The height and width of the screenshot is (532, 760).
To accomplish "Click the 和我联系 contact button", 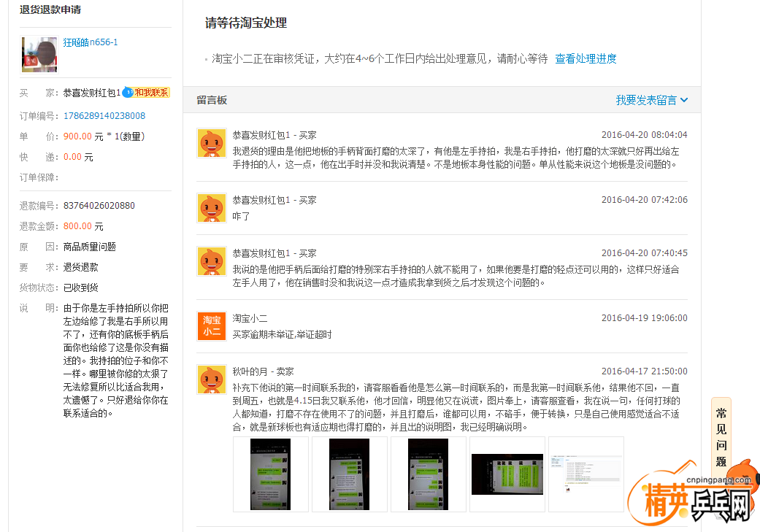I will 151,93.
